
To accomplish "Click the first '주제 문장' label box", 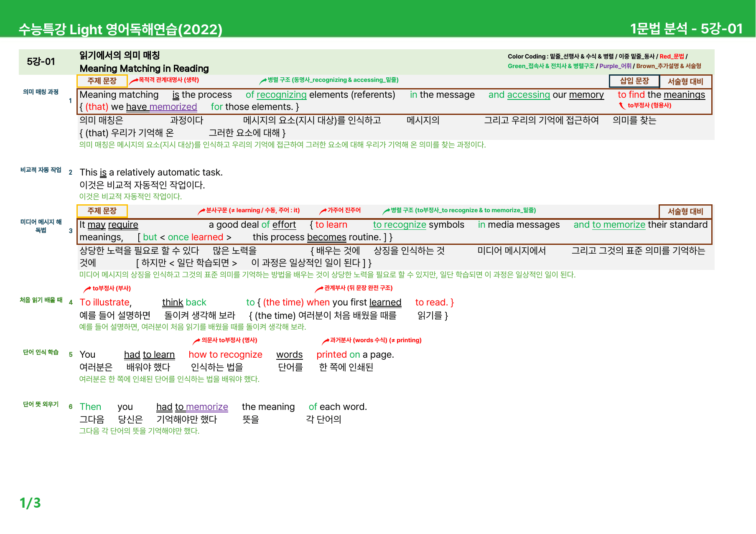I will pyautogui.click(x=102, y=81).
